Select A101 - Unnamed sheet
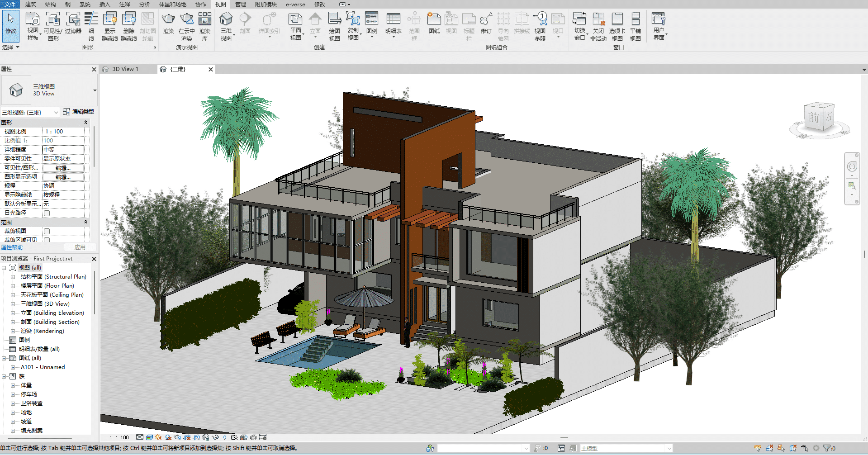868x455 pixels. pyautogui.click(x=43, y=367)
